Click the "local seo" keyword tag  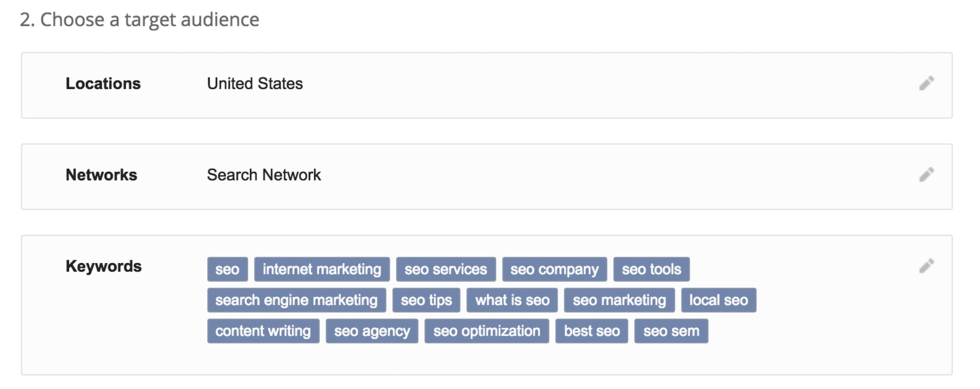click(718, 300)
